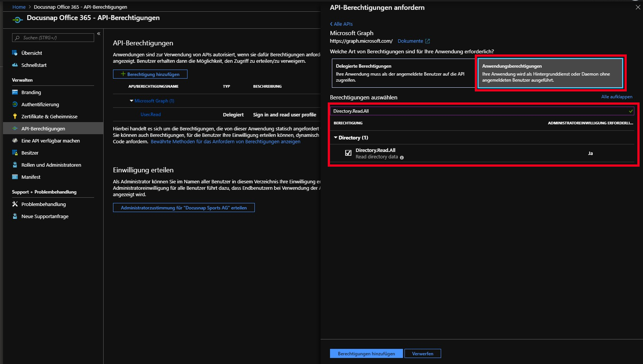Screen dimensions: 643x364
Task: Click the Problembehandlung wrench icon
Action: [15, 204]
